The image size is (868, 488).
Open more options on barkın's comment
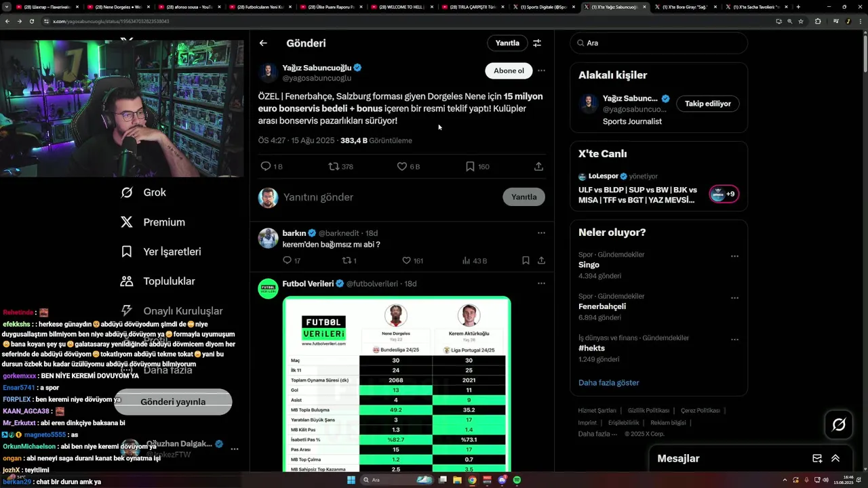click(x=541, y=232)
